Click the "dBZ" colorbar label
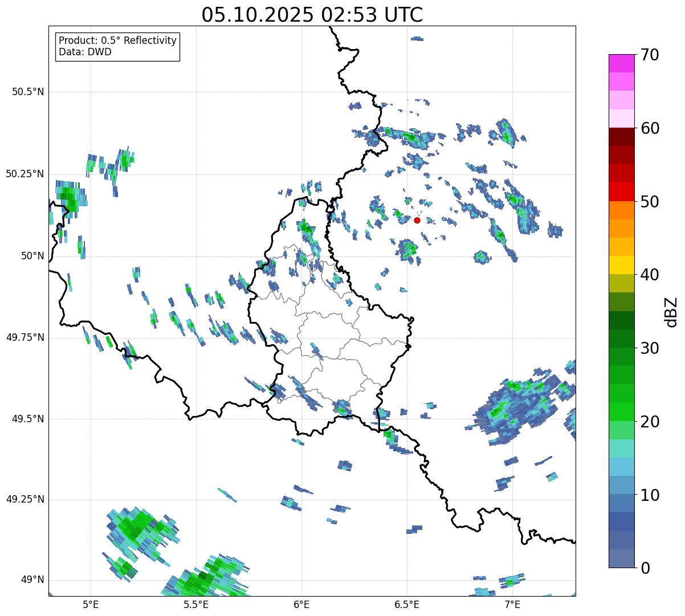Image resolution: width=685 pixels, height=616 pixels. [x=671, y=311]
